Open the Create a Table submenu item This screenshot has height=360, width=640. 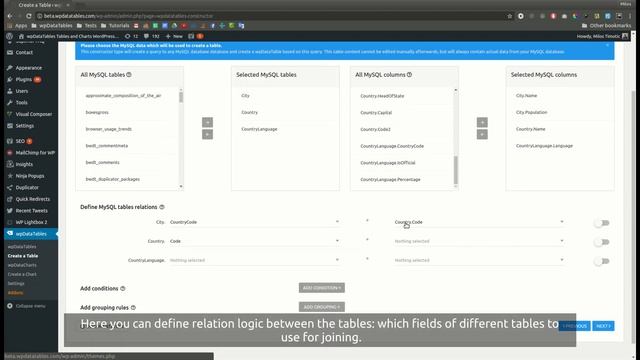point(23,256)
